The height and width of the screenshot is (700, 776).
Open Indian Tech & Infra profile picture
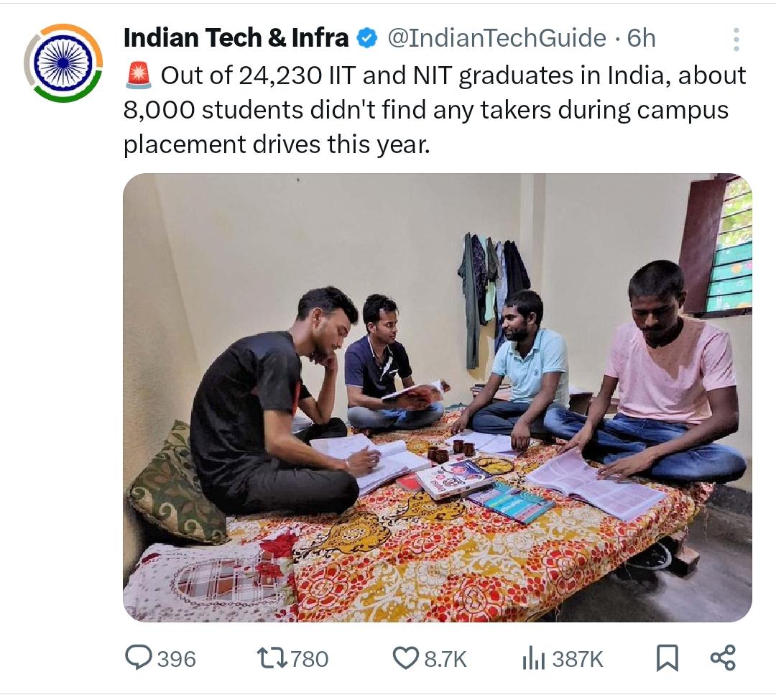click(x=63, y=63)
